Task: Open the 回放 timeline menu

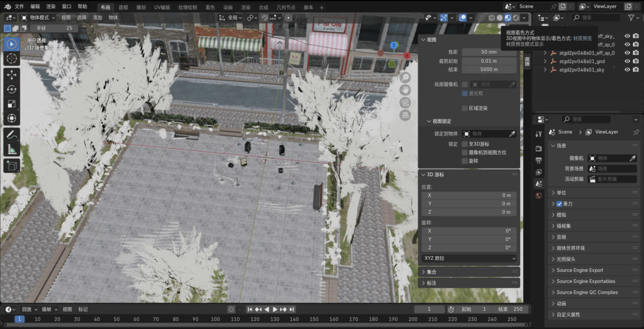Action: (x=28, y=309)
